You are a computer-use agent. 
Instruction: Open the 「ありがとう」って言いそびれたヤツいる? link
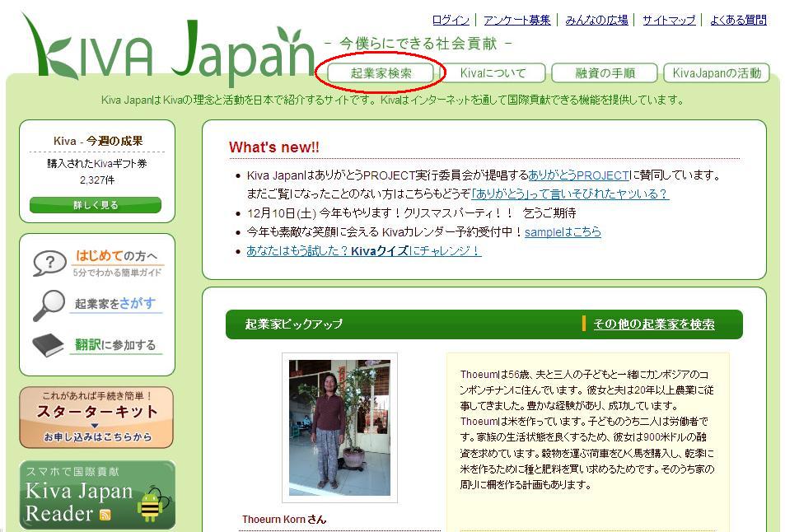(x=570, y=194)
